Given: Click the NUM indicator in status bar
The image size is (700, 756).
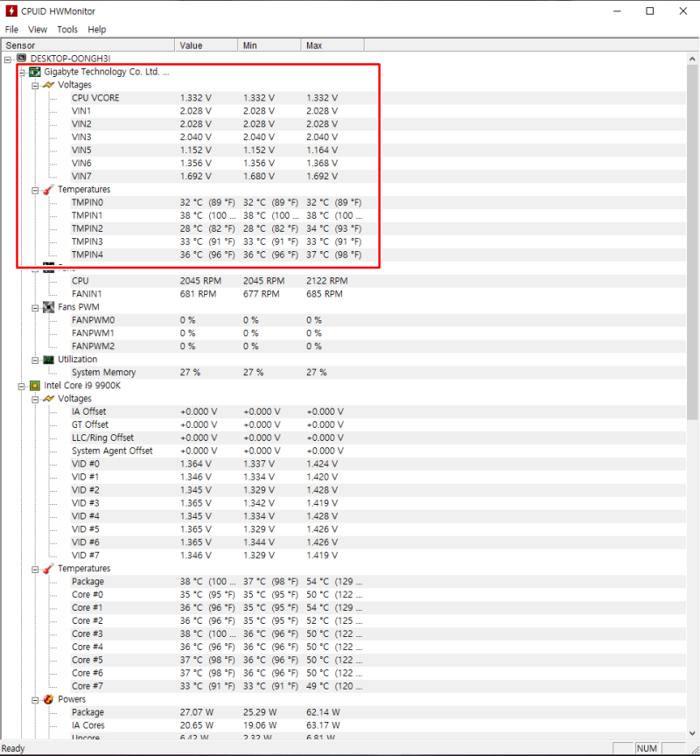Looking at the screenshot, I should (647, 748).
